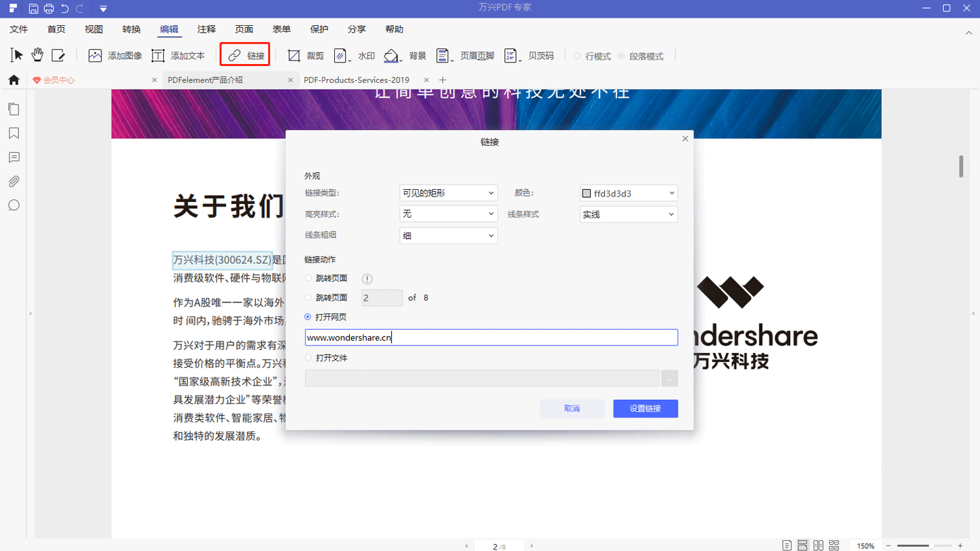Switch to PDF-Products-Services-2019 document tab
980x551 pixels.
[x=357, y=80]
